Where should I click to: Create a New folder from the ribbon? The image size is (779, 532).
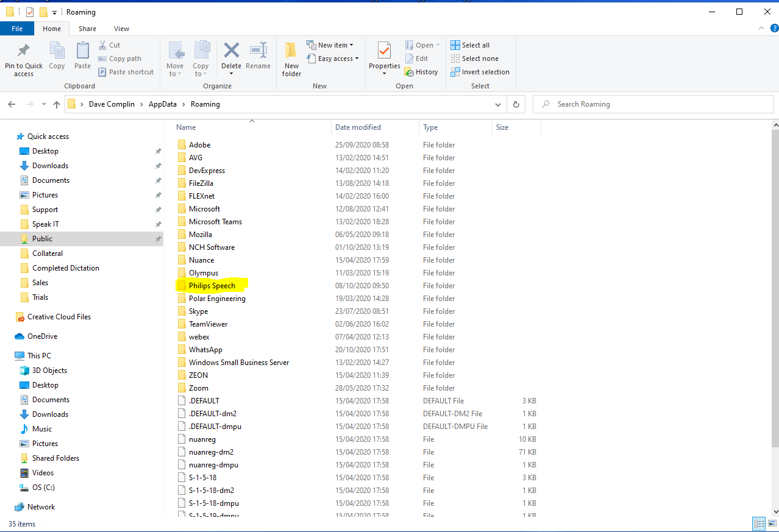(x=291, y=59)
